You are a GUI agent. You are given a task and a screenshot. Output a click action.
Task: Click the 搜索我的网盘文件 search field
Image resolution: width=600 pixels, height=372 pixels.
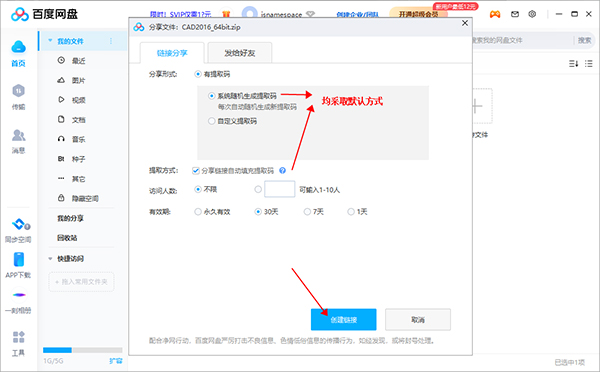point(522,40)
